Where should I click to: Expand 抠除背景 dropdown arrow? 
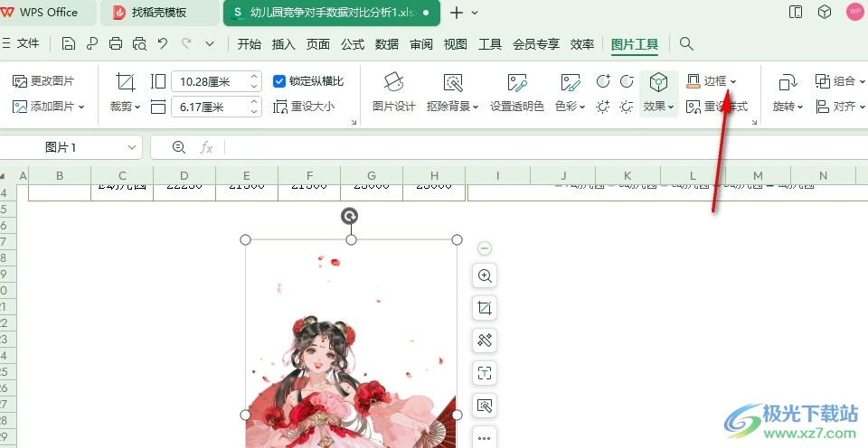pos(476,107)
